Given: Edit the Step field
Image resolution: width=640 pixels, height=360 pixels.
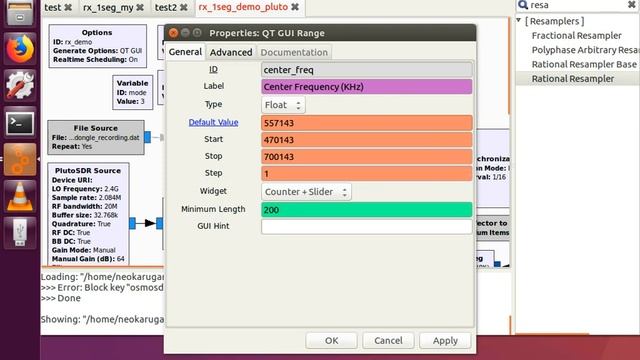Looking at the screenshot, I should coord(367,173).
